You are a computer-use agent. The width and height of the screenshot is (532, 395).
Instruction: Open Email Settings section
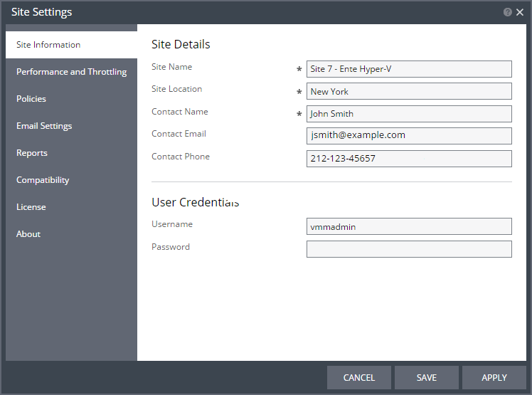click(x=71, y=126)
